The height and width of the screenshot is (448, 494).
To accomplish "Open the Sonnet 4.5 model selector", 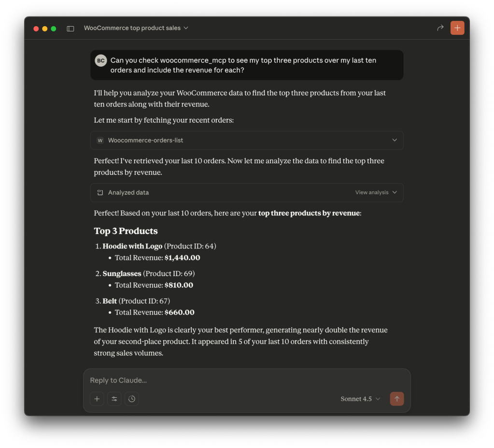I will coord(360,399).
